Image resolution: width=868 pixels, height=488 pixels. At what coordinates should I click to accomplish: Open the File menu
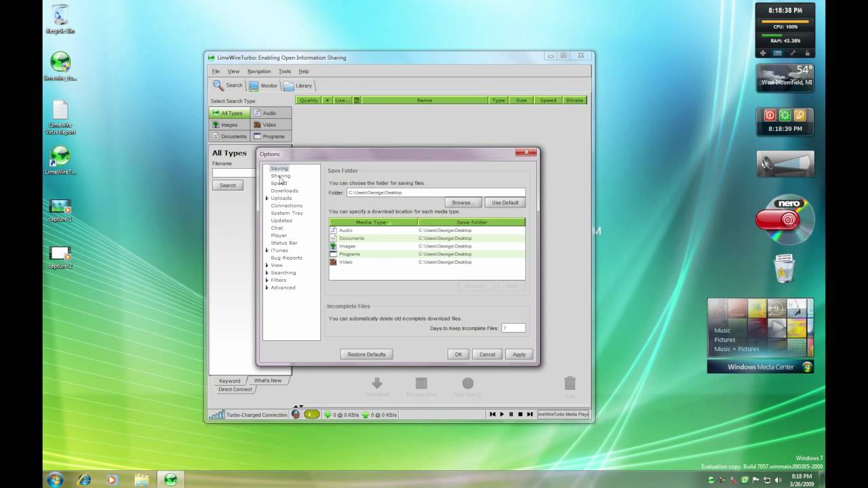click(x=216, y=71)
